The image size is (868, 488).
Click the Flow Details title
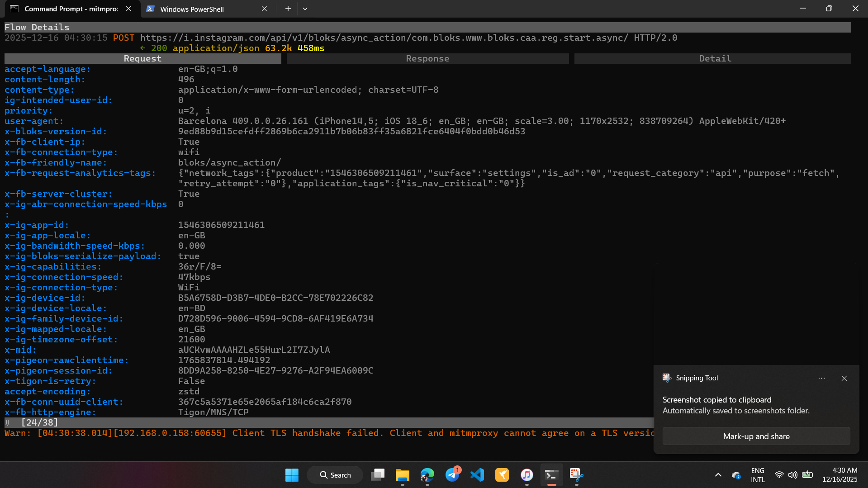[x=37, y=28]
